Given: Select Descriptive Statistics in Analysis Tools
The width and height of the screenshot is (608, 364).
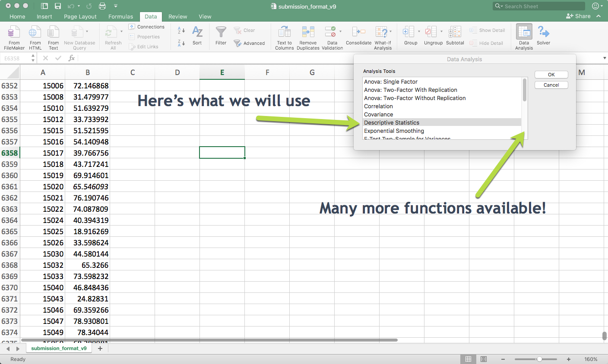Looking at the screenshot, I should click(x=392, y=122).
